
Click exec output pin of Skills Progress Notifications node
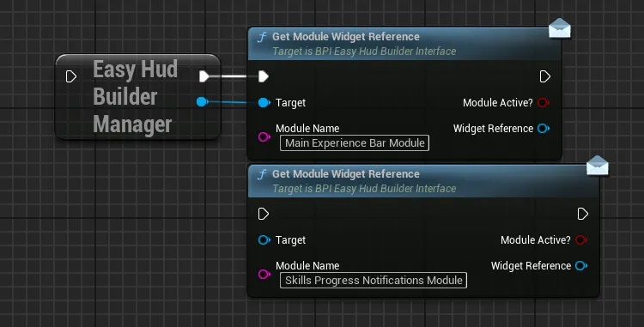point(583,214)
